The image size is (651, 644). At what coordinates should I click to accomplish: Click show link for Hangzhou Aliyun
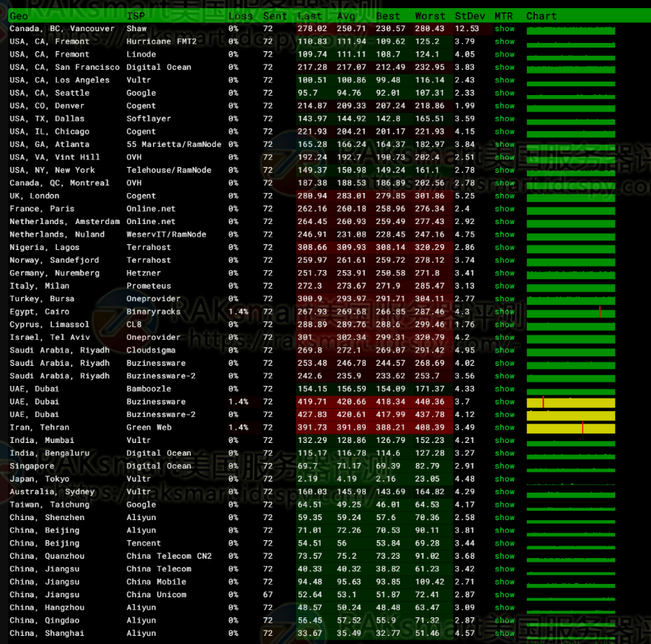click(x=505, y=608)
